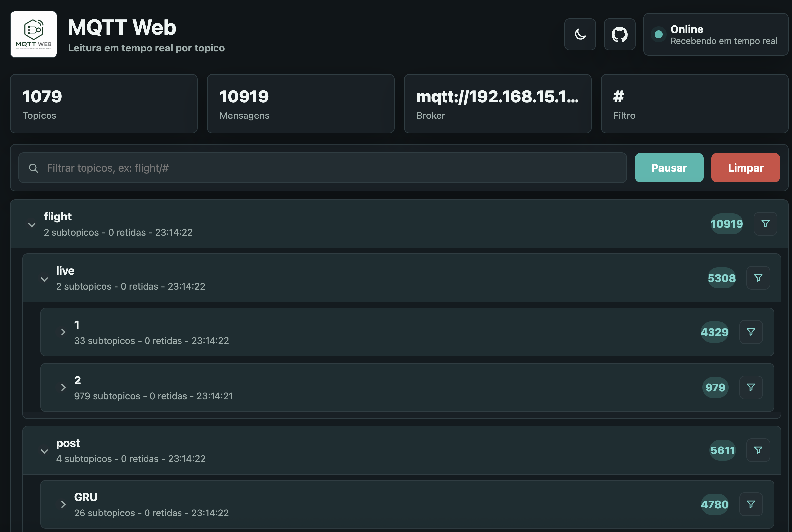The width and height of the screenshot is (792, 532).
Task: Click the search magnifier icon in filter box
Action: tap(33, 168)
